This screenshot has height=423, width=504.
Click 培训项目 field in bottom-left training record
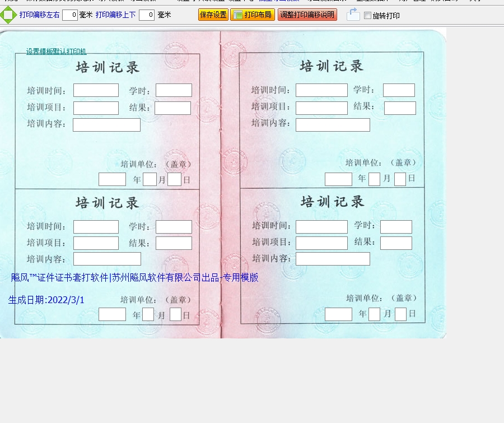pos(96,243)
